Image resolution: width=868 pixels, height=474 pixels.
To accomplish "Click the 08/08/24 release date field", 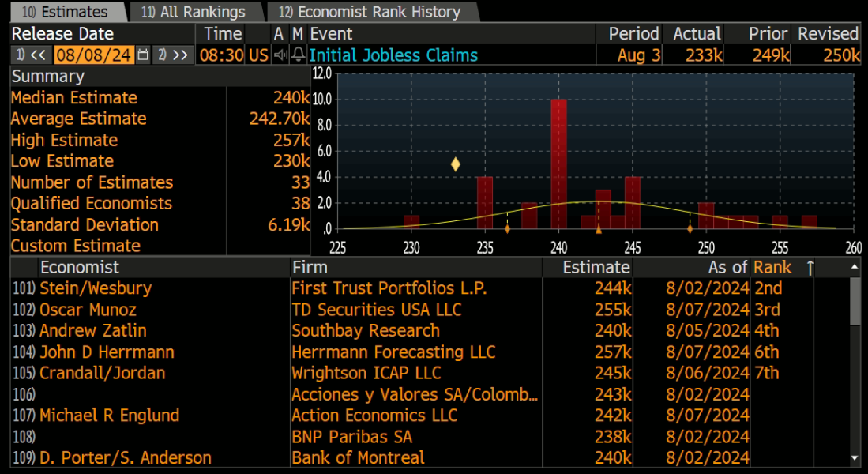I will pyautogui.click(x=94, y=55).
